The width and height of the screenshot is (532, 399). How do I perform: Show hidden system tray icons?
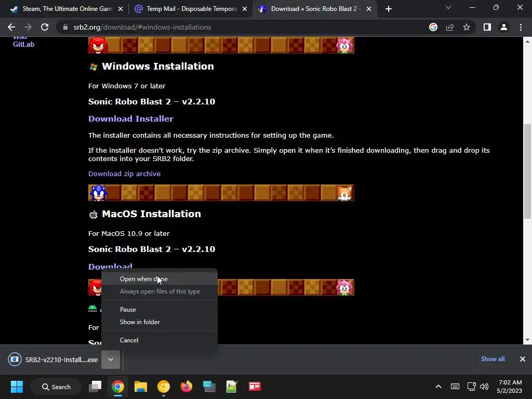438,387
